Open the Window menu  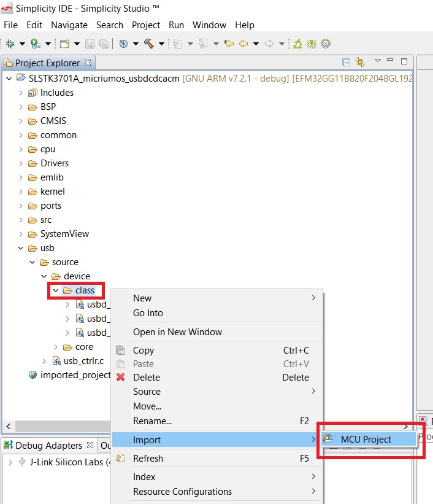pos(209,25)
